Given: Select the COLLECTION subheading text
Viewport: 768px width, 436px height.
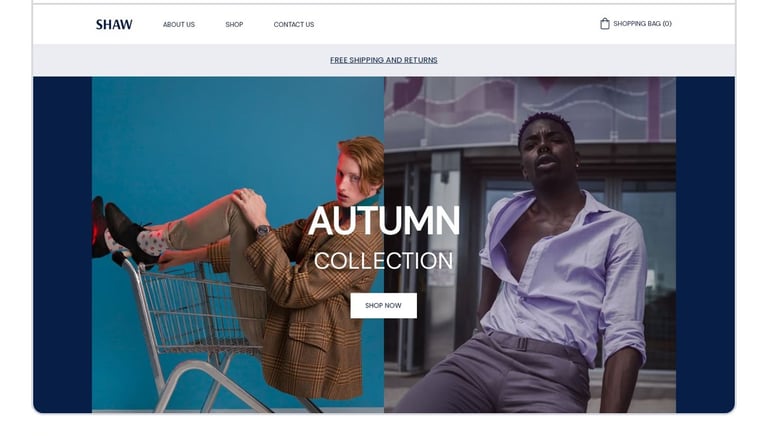Looking at the screenshot, I should [384, 261].
